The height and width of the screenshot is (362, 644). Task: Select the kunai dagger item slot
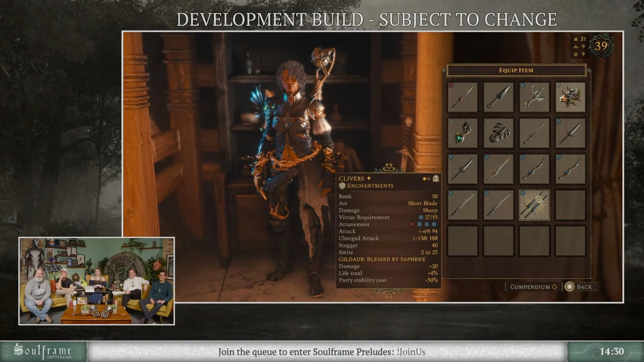499,97
